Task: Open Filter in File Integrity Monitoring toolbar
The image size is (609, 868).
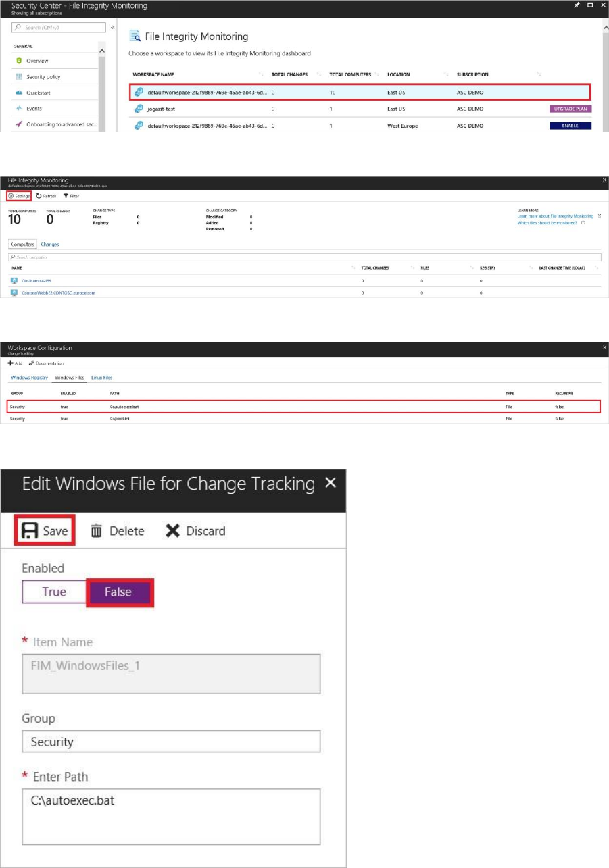Action: pos(70,195)
